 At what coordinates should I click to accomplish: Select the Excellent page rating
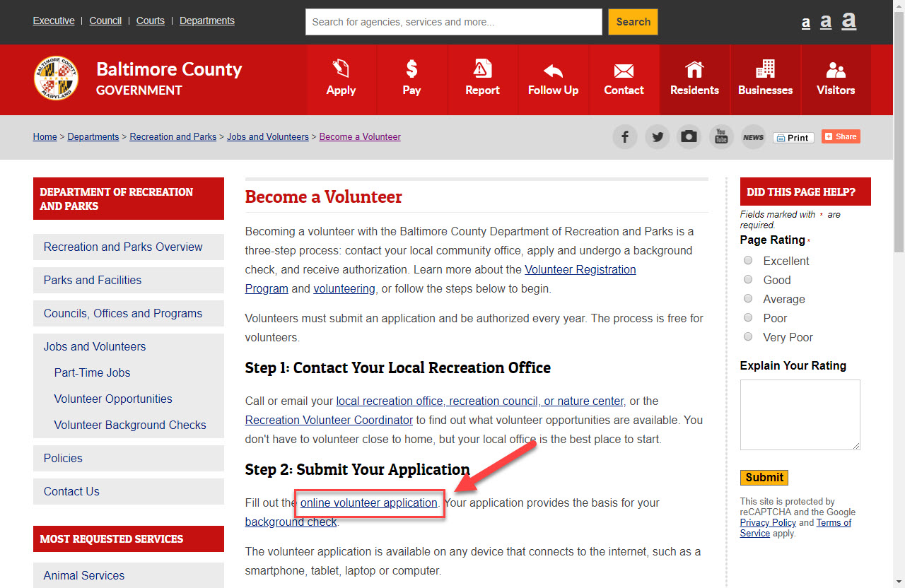[748, 261]
